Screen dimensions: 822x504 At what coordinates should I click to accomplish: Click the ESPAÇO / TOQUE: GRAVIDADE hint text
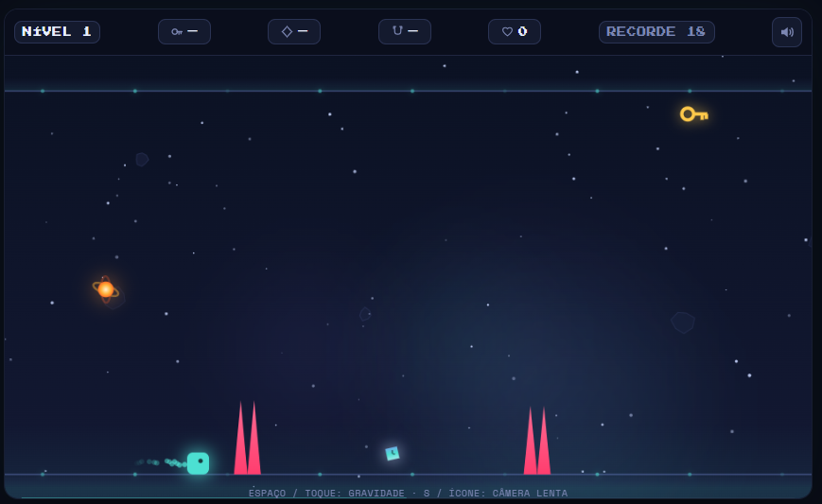[326, 493]
